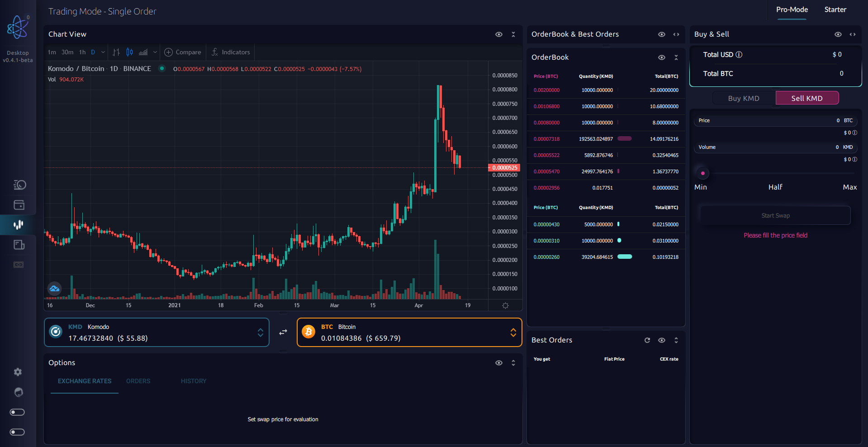Screen dimensions: 868x447
Task: Open EXCHANGE RATES tab
Action: click(85, 381)
